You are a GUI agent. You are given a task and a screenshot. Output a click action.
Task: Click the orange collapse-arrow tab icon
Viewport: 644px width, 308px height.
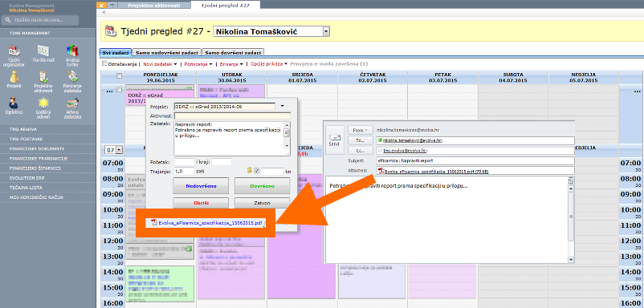[x=102, y=5]
